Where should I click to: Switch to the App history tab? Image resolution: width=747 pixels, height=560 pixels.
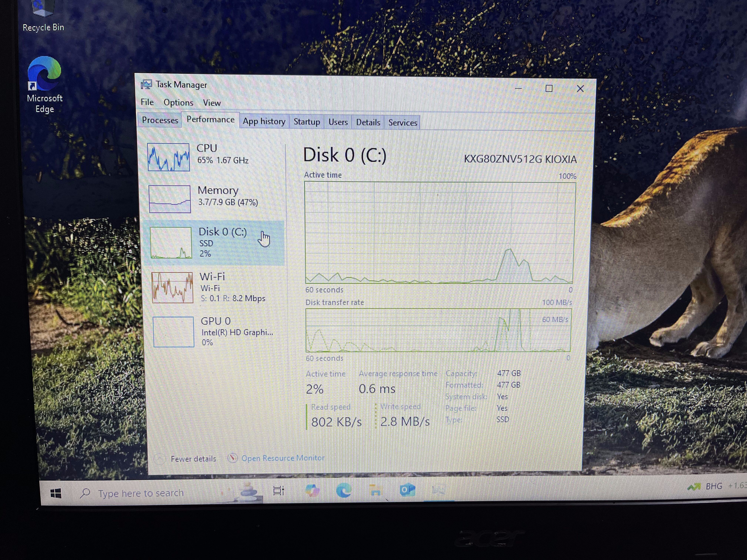264,121
